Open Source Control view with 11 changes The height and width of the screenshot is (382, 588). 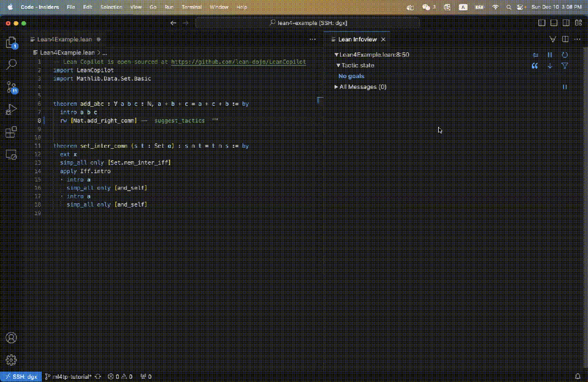click(x=11, y=87)
